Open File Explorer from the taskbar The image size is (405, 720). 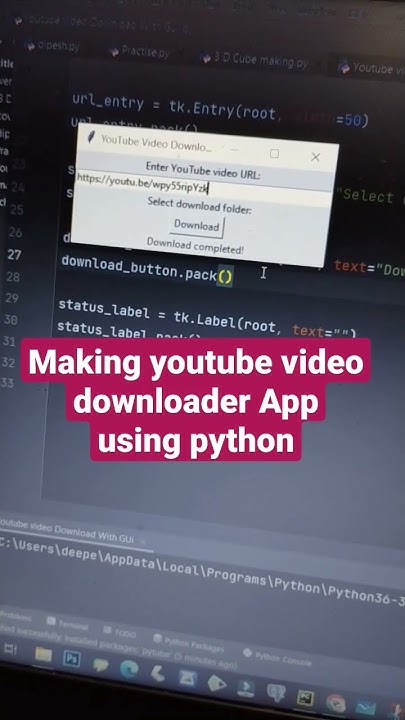pos(43,652)
